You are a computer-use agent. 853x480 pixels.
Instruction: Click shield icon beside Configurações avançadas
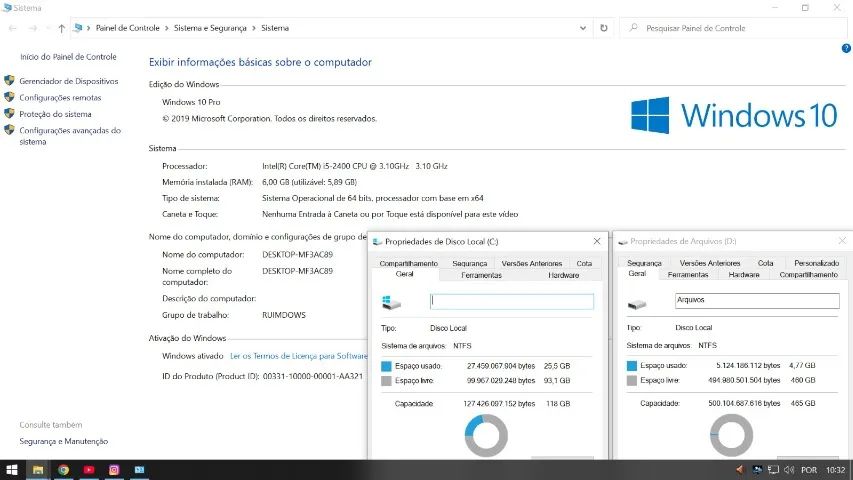(x=9, y=130)
